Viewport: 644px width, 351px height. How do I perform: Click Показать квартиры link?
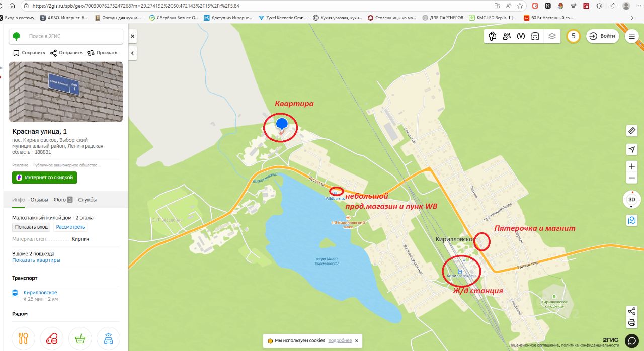(36, 260)
